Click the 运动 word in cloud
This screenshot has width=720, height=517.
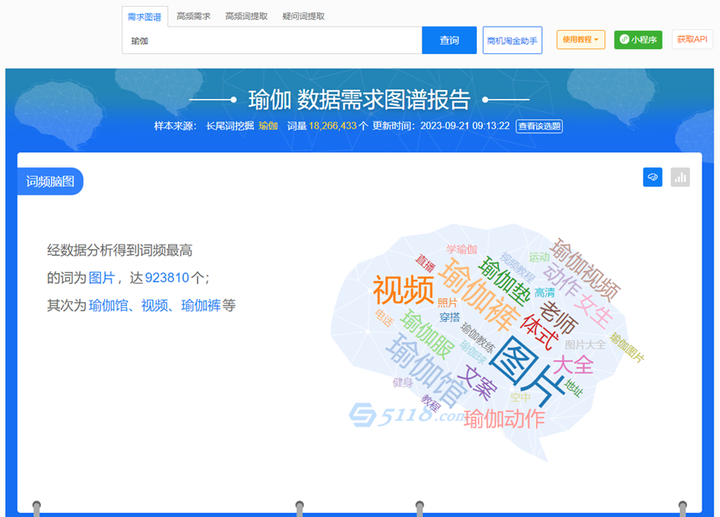(539, 257)
